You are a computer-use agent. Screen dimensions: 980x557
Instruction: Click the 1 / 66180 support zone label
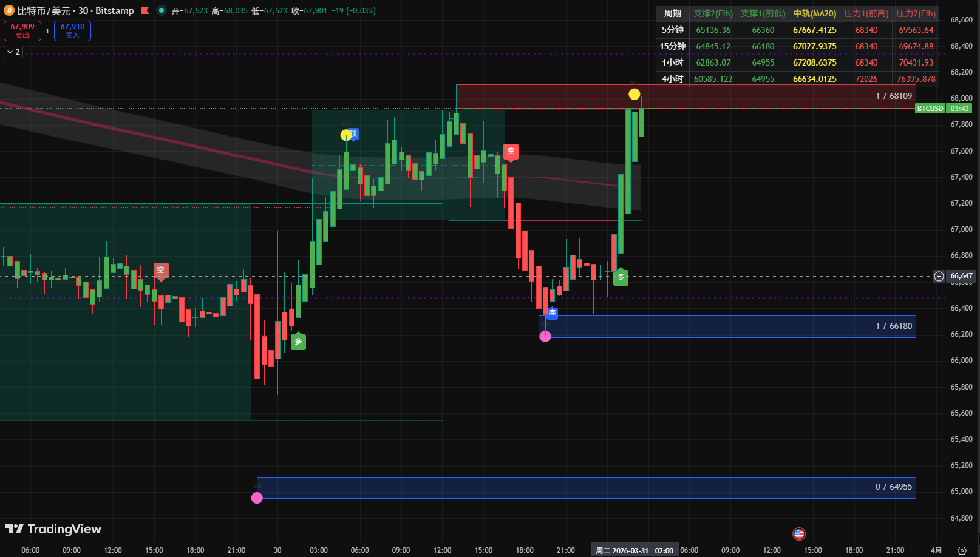tap(894, 326)
